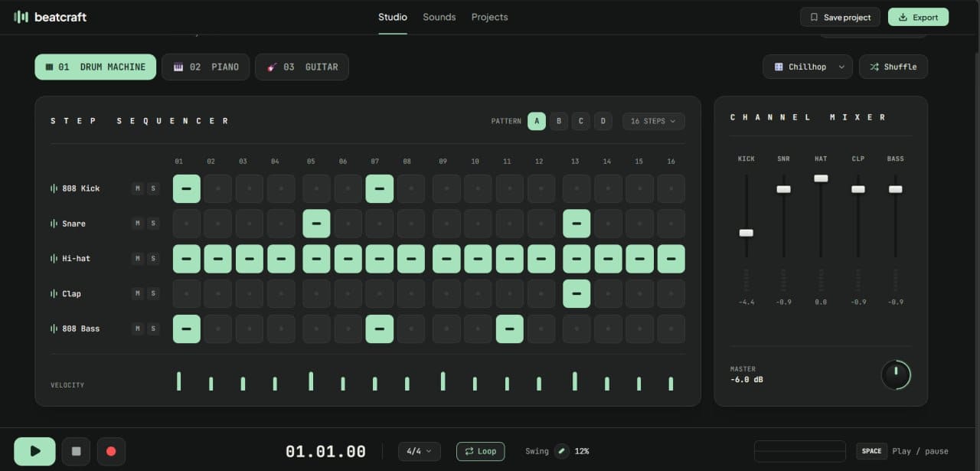Viewport: 980px width, 471px height.
Task: Click the velocity bar for step 01
Action: click(x=179, y=381)
